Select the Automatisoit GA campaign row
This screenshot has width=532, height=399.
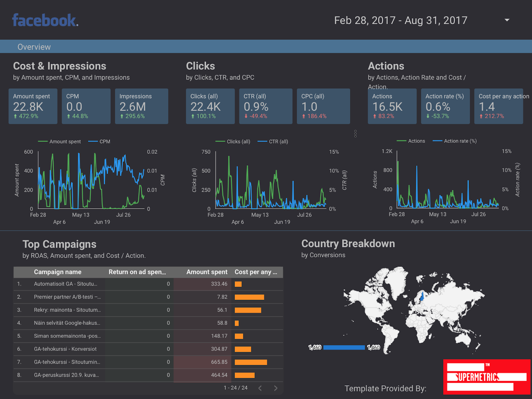66,284
